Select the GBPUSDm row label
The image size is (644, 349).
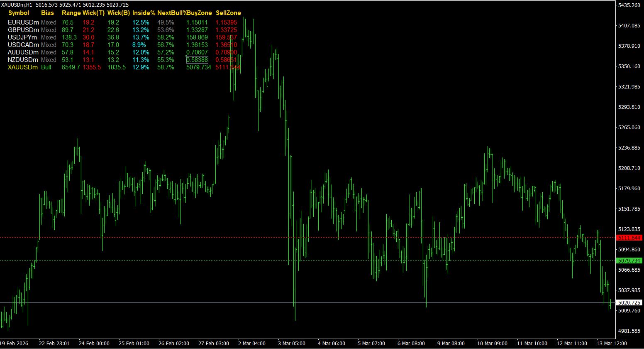coord(23,30)
